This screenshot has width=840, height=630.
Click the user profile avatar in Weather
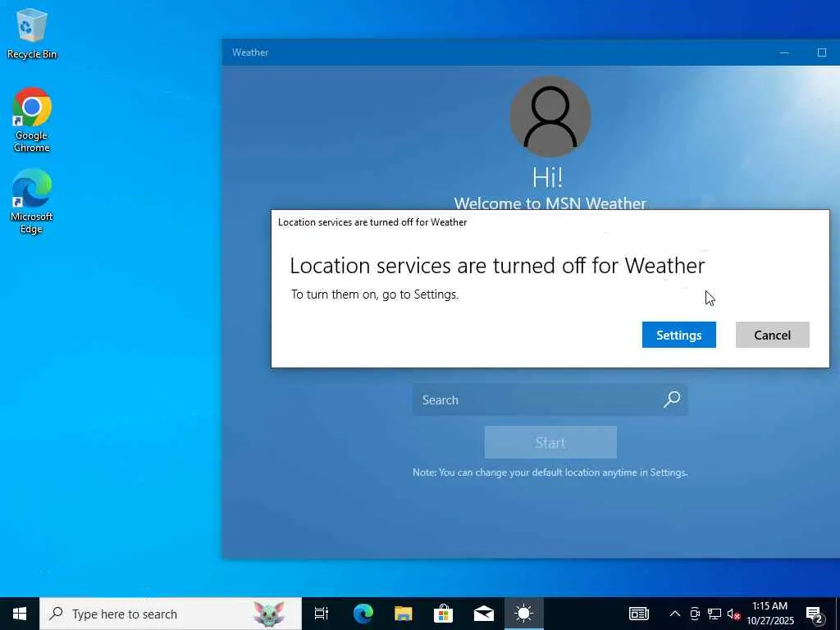click(x=550, y=116)
